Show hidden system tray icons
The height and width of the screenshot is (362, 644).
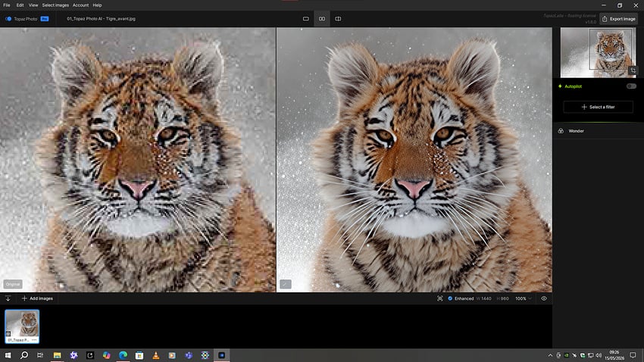click(550, 355)
